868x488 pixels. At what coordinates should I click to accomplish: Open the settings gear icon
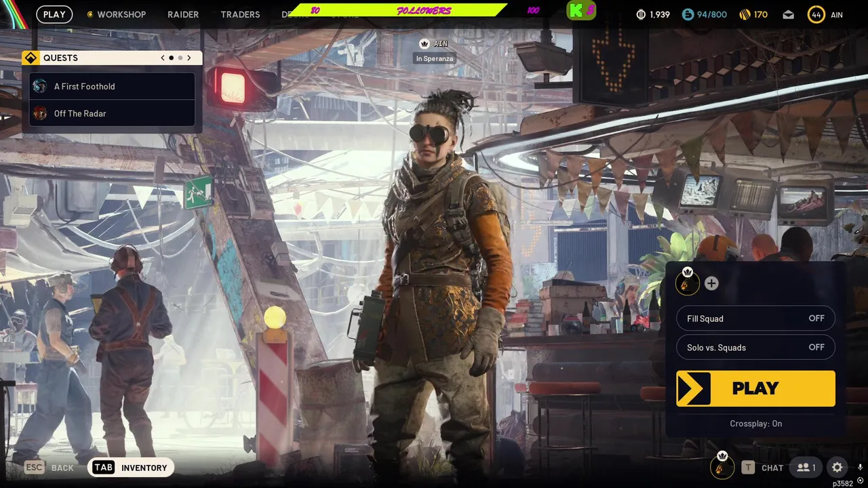pyautogui.click(x=837, y=467)
